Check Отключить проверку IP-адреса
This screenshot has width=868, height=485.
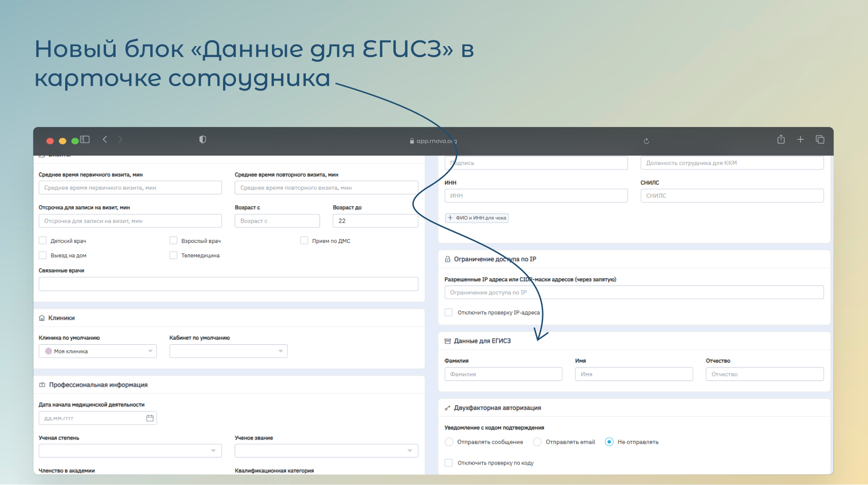[x=449, y=312]
